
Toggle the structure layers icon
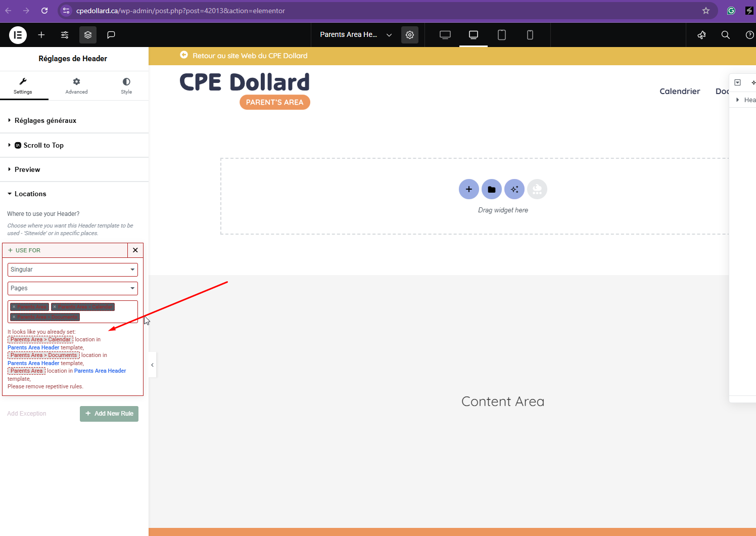[x=88, y=35]
